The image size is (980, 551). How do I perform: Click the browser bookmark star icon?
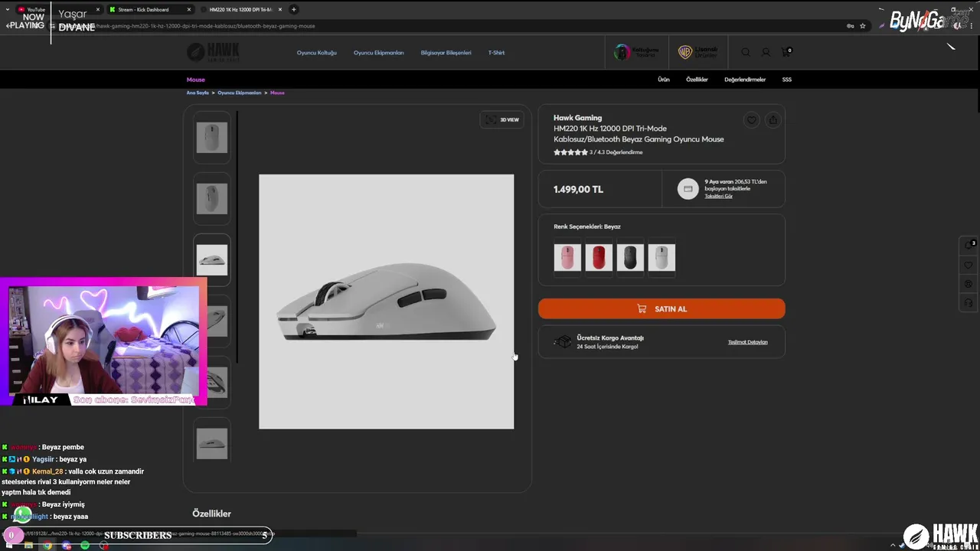coord(863,26)
